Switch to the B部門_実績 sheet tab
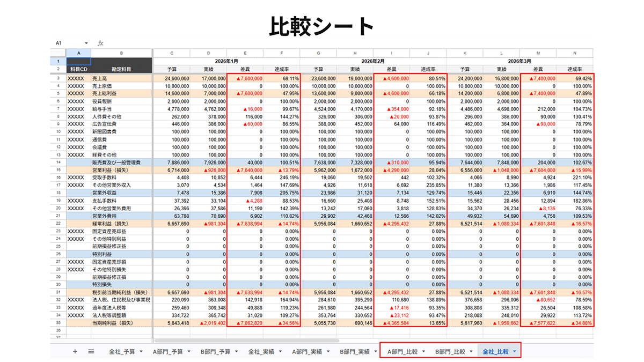 355,352
